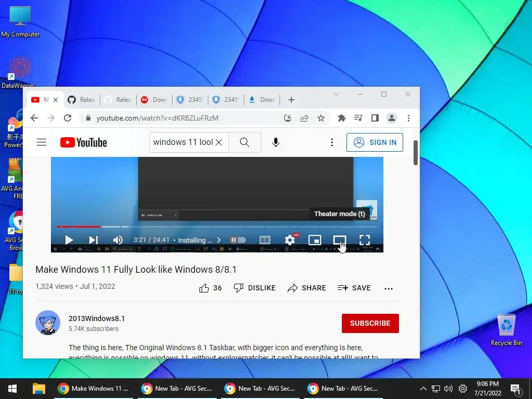Select My Computer desktop icon
This screenshot has width=532, height=399.
click(20, 22)
